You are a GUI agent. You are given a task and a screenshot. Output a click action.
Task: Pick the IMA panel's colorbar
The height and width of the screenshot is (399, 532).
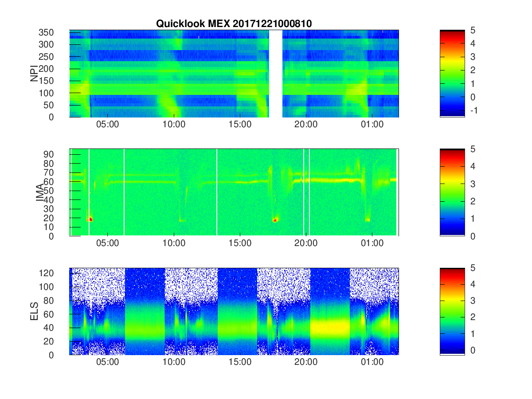[452, 192]
